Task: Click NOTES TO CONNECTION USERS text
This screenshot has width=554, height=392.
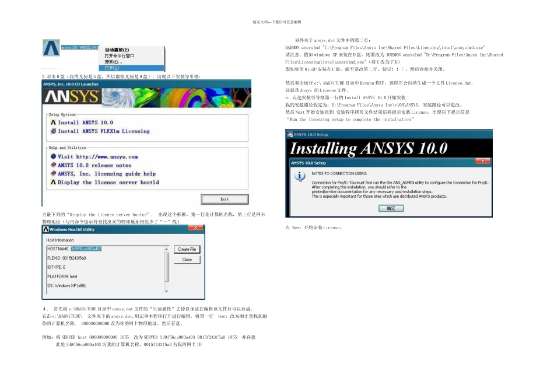Action: point(339,174)
